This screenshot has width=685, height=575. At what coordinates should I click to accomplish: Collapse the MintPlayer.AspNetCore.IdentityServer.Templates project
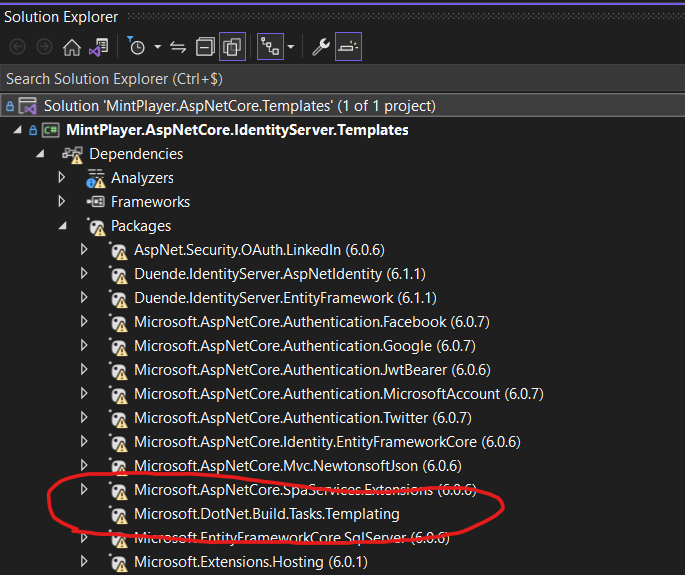tap(17, 130)
